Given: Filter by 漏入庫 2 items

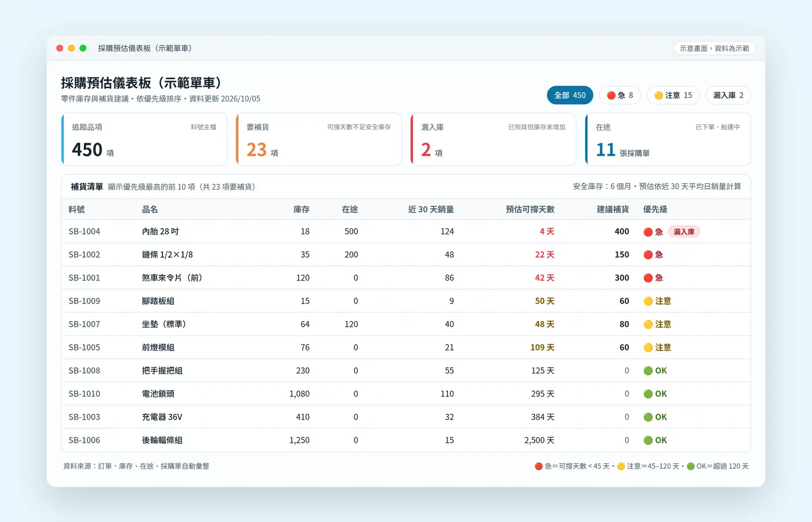Looking at the screenshot, I should click(x=728, y=95).
